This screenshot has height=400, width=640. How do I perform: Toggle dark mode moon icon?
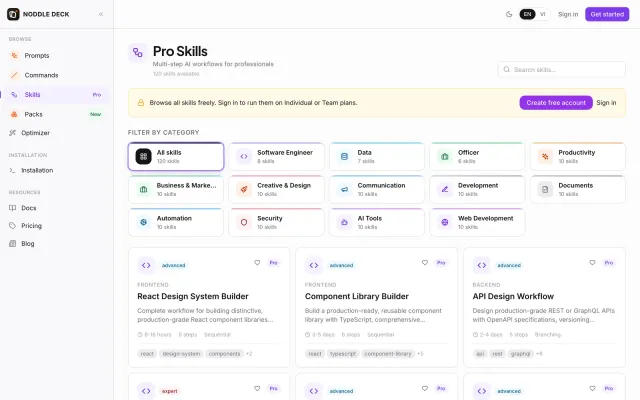[x=509, y=14]
